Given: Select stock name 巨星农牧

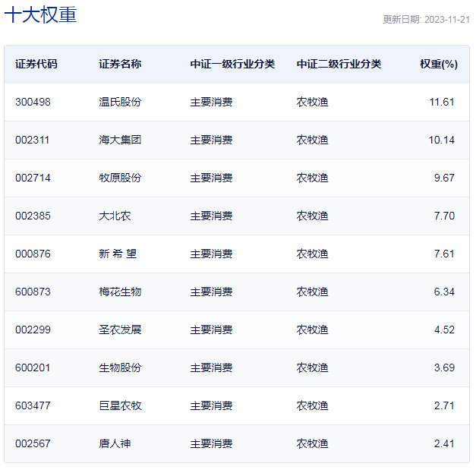Looking at the screenshot, I should tap(120, 405).
